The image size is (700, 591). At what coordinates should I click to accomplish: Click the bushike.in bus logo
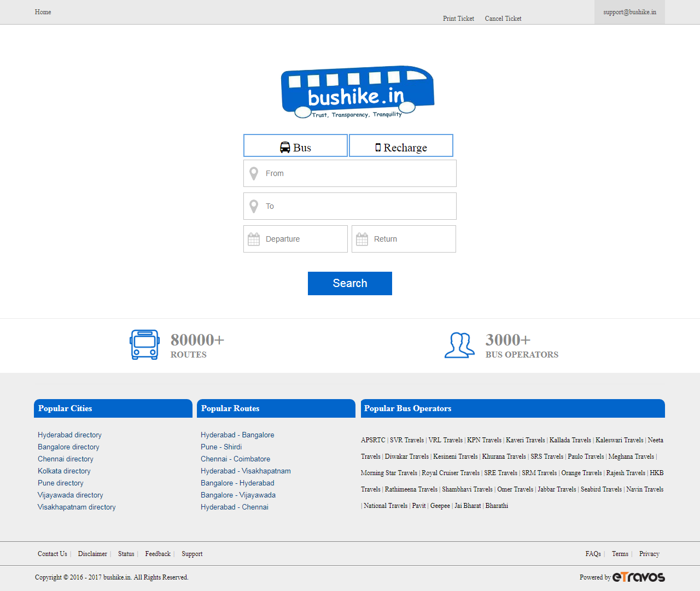tap(358, 92)
